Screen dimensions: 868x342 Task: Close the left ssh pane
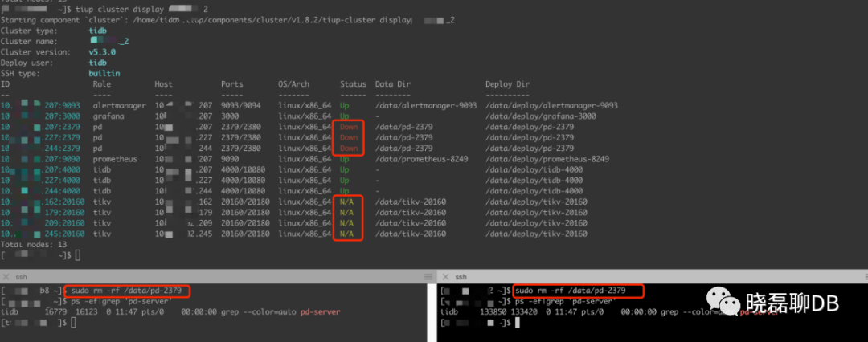[5, 277]
